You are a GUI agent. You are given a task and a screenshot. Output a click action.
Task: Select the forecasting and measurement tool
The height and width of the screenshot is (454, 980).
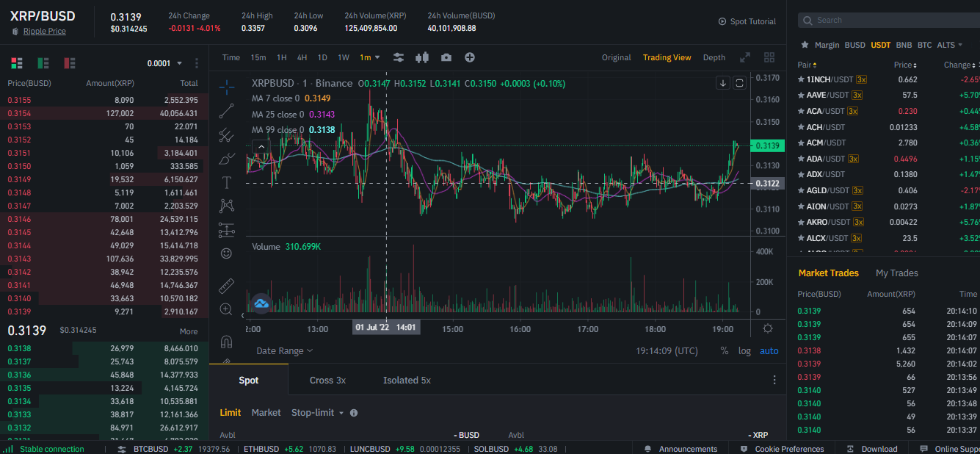coord(226,230)
